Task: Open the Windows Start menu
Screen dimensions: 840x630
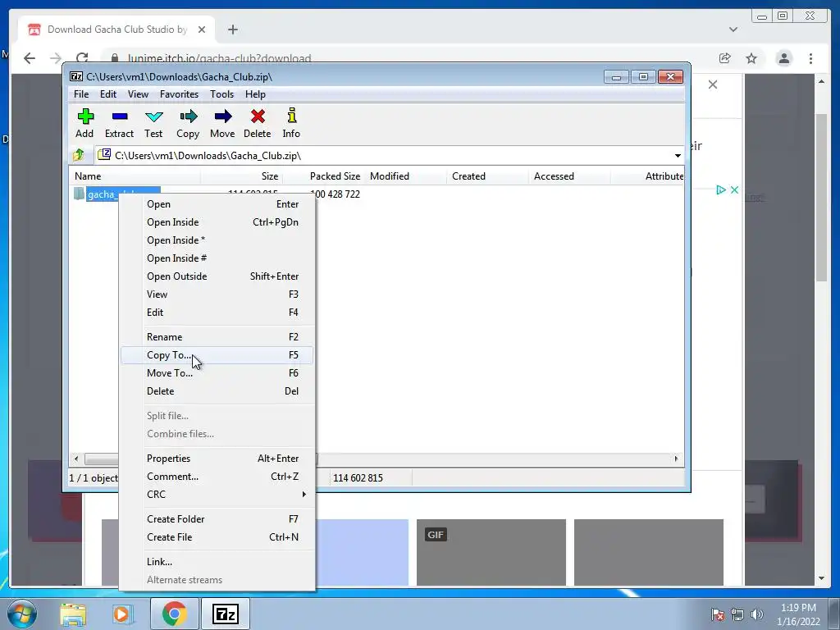Action: [x=22, y=614]
